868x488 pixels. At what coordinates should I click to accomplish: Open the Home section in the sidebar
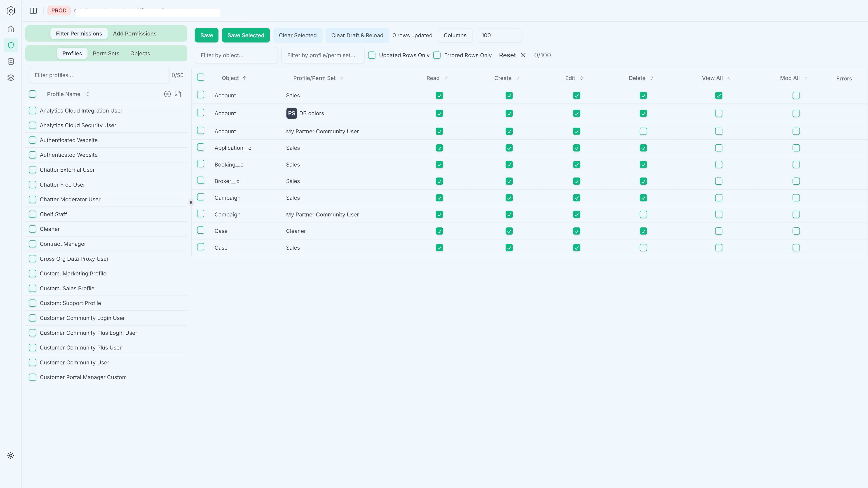tap(11, 29)
